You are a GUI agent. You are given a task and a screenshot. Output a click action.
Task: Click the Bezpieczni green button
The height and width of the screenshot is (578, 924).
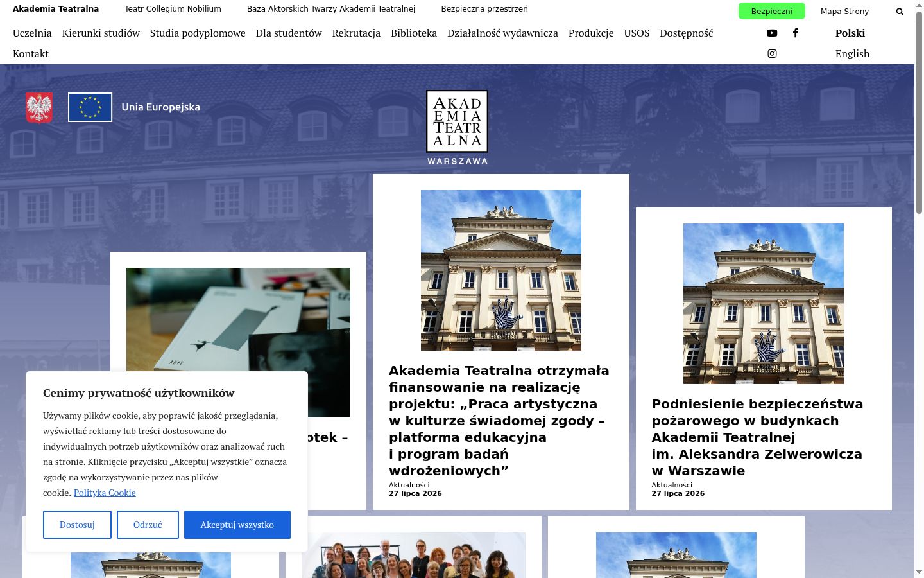click(x=771, y=11)
